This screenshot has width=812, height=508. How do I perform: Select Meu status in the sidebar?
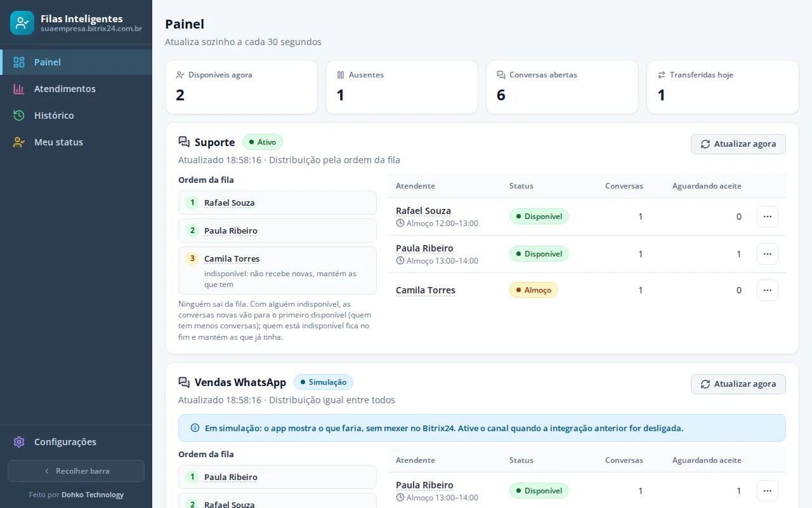[x=76, y=142]
